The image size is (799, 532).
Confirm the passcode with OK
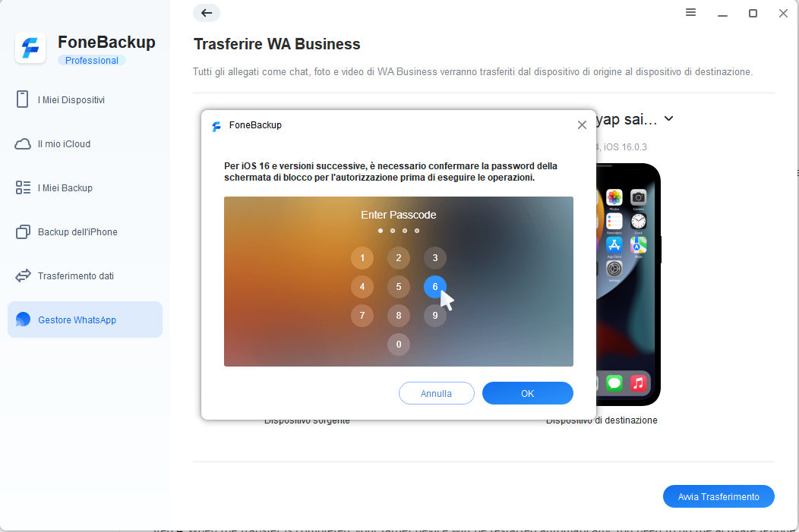tap(527, 393)
